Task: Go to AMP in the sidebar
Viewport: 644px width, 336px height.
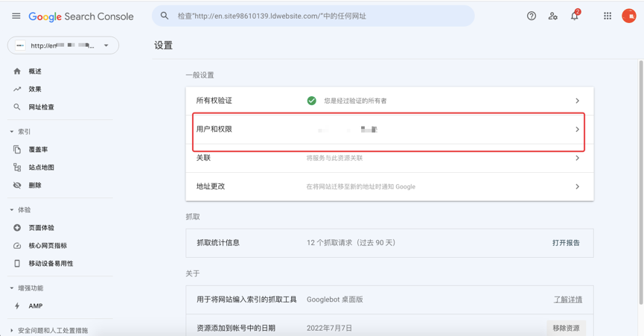Action: (x=36, y=306)
